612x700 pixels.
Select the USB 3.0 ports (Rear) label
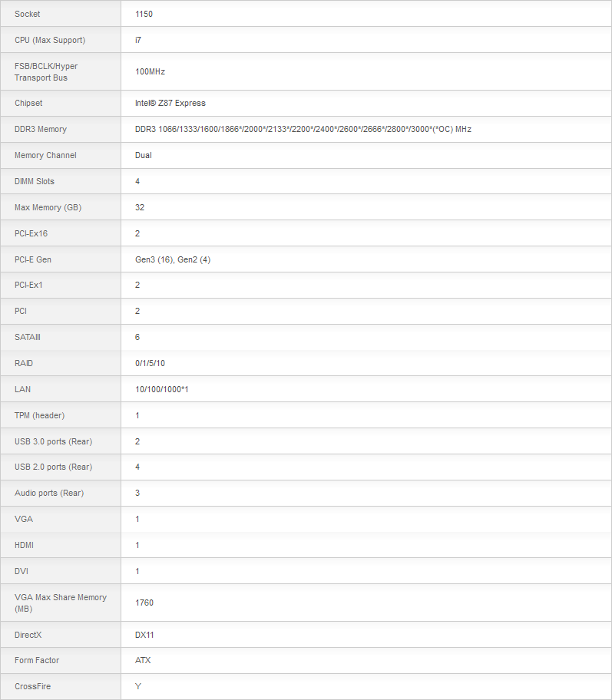53,441
